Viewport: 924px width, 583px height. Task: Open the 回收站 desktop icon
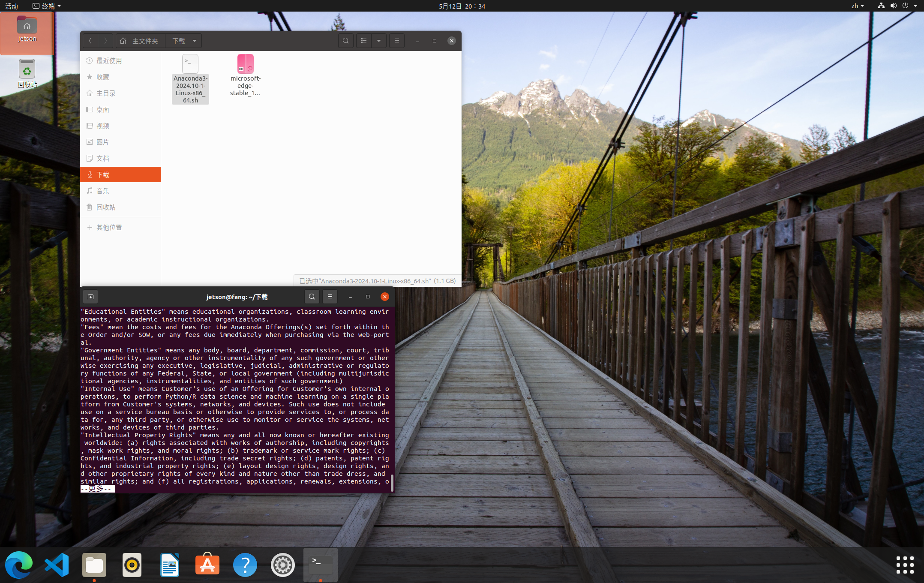point(27,73)
